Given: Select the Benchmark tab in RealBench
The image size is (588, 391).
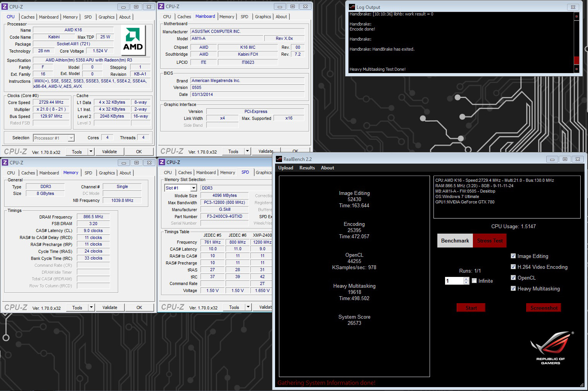Looking at the screenshot, I should point(455,241).
